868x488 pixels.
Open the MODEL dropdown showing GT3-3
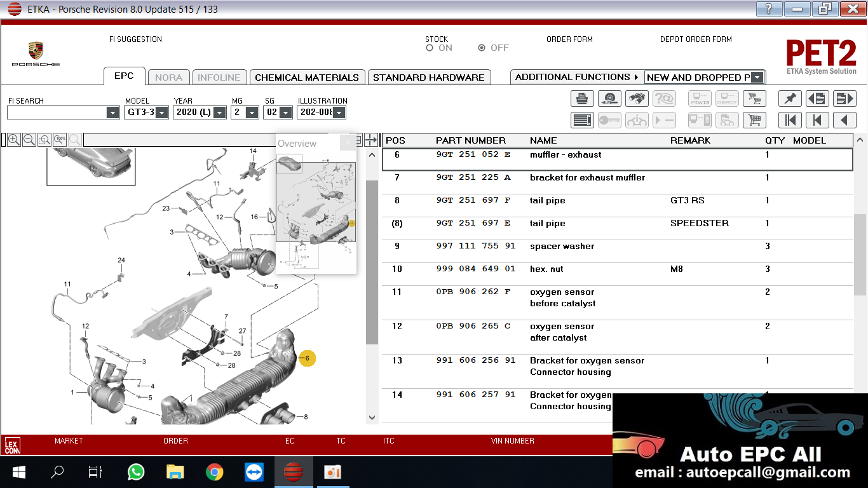pyautogui.click(x=161, y=112)
